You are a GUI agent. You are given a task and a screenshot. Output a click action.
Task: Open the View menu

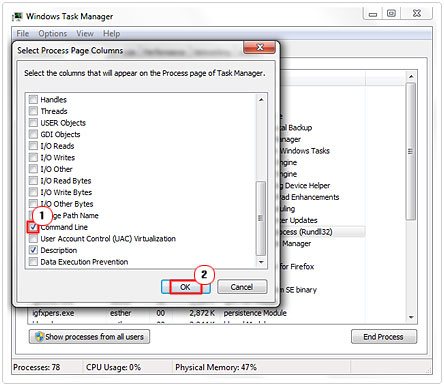pos(85,34)
